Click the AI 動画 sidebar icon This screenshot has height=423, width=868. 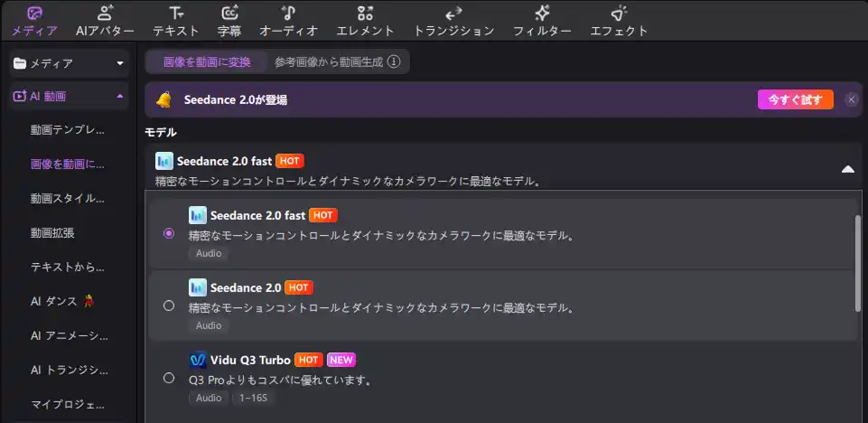[20, 97]
